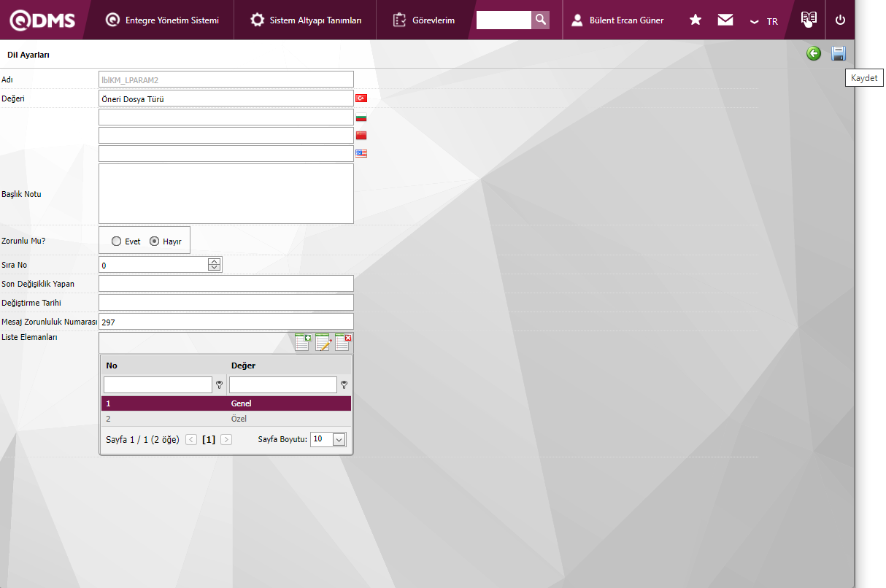Click the Mesaj Zorunluluk Numarası field
The image size is (886, 588).
pos(226,321)
